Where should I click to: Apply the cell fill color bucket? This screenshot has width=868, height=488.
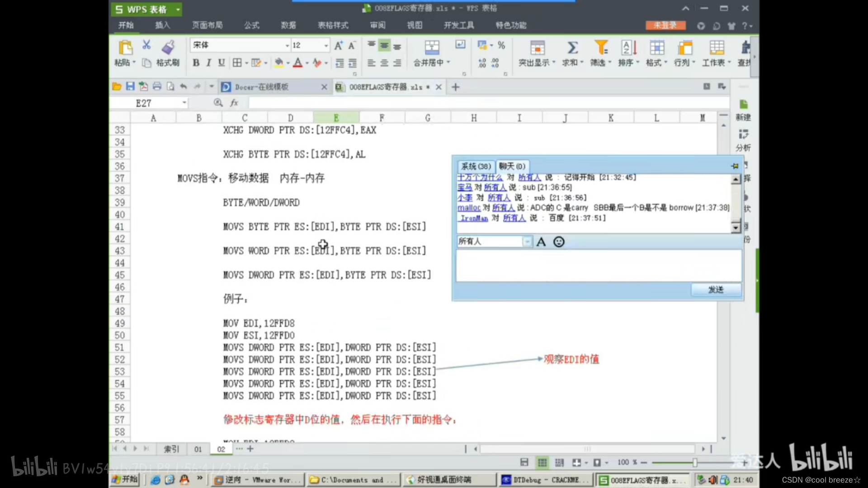pos(278,63)
